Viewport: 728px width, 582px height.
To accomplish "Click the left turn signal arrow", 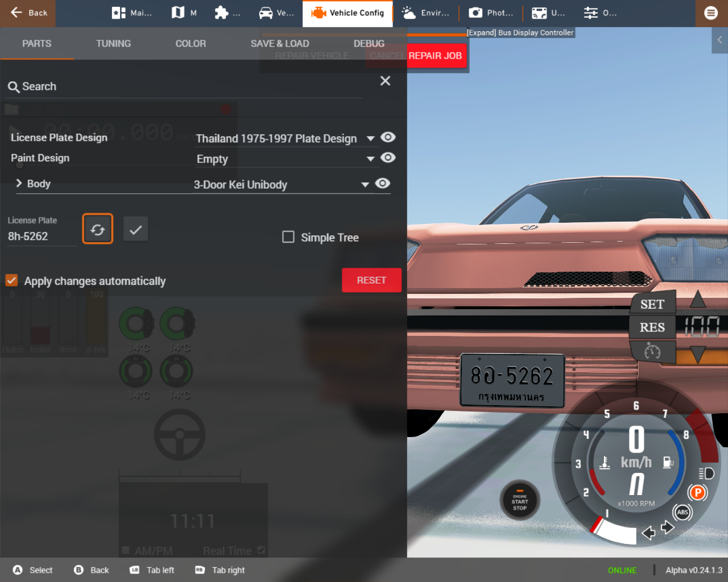I will [x=648, y=533].
